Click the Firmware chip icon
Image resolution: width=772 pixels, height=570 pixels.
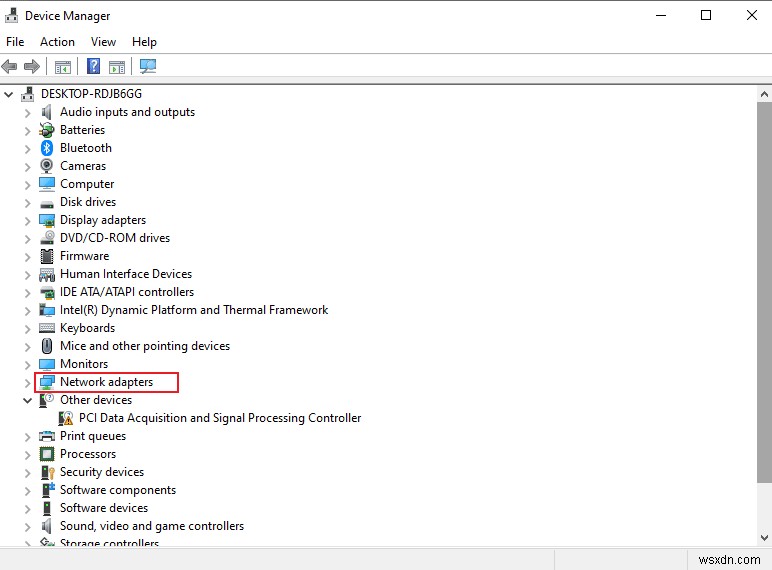tap(47, 256)
